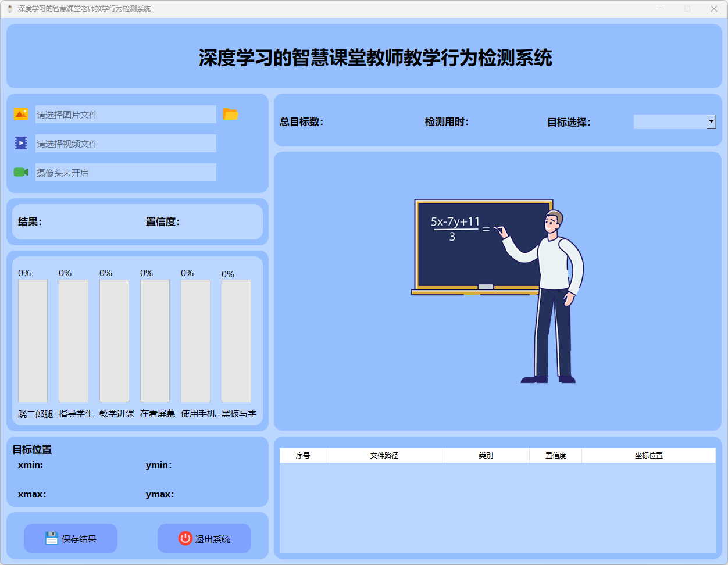Focus the 请选择视频文件 input field
Screen dimensions: 728x565
(126, 144)
